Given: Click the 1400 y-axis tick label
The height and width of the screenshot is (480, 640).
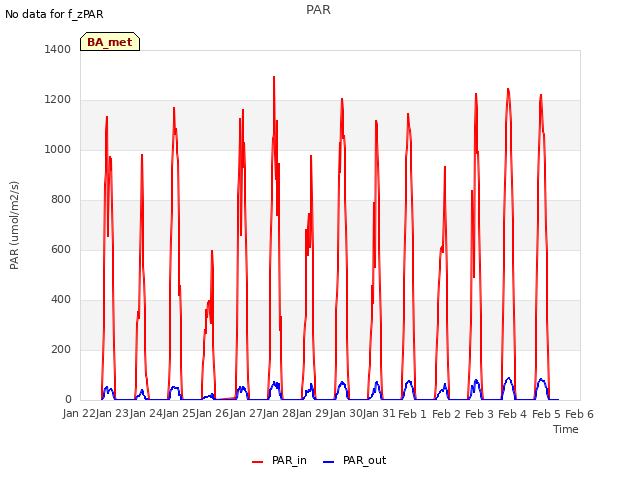Looking at the screenshot, I should click(58, 49).
